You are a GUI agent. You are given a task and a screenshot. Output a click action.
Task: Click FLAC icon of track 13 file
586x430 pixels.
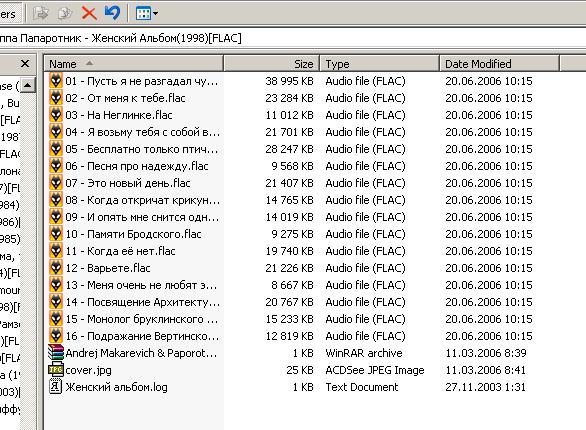point(56,285)
